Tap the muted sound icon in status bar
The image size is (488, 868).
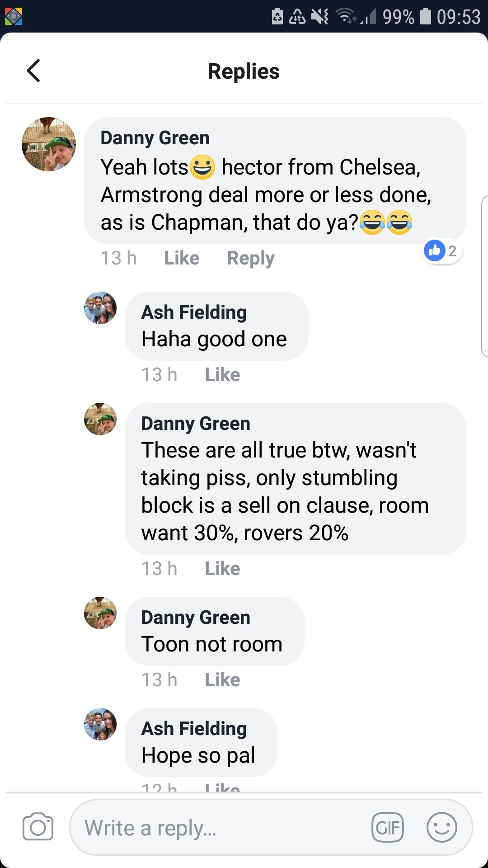click(319, 17)
